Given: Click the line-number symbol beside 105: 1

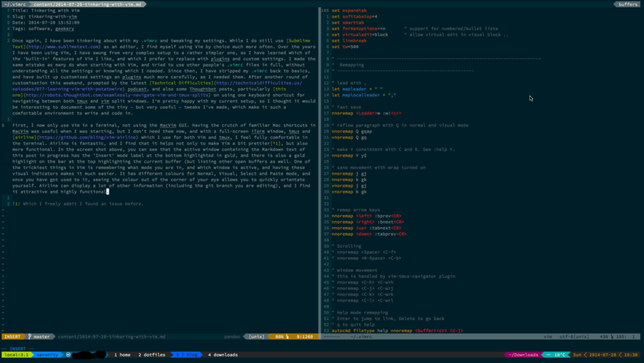Looking at the screenshot, I should tap(612, 337).
